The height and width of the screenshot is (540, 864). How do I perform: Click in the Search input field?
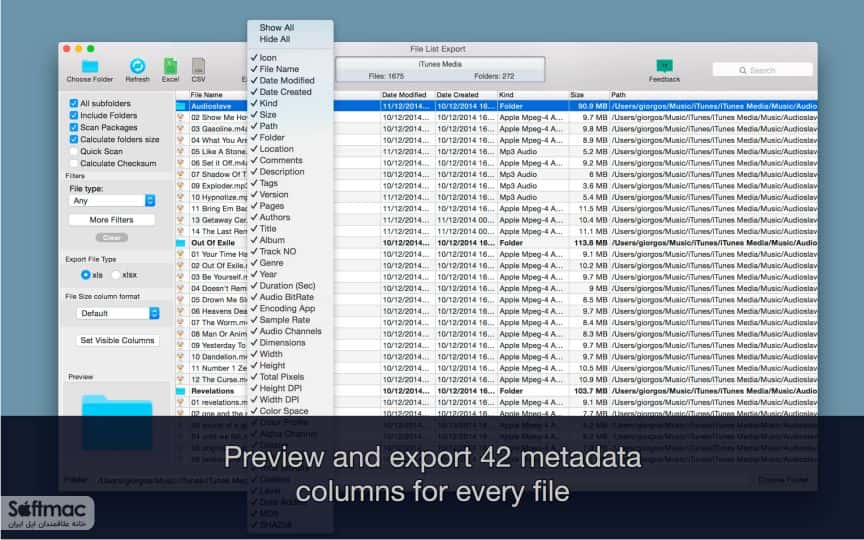coord(763,70)
